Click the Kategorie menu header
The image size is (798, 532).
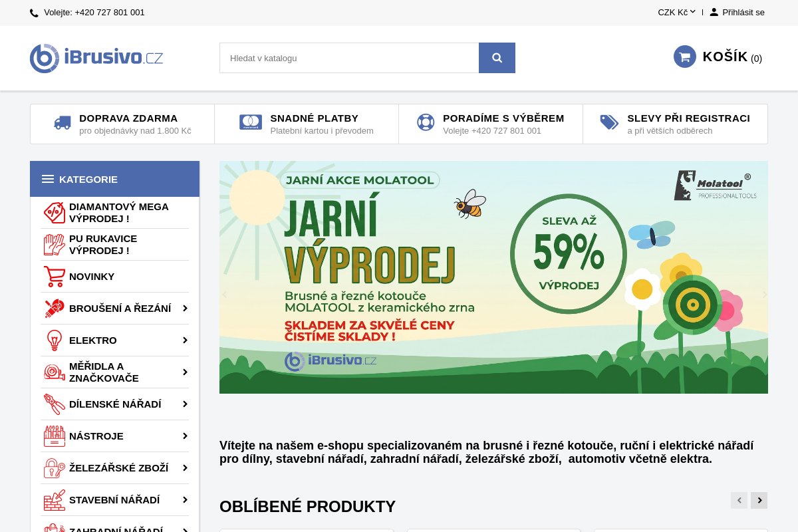[x=114, y=179]
